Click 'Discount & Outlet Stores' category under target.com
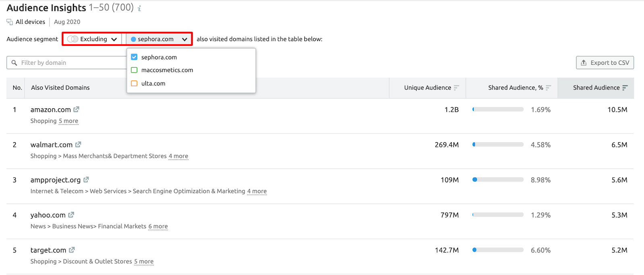Viewport: 644px width, 275px height. point(97,261)
